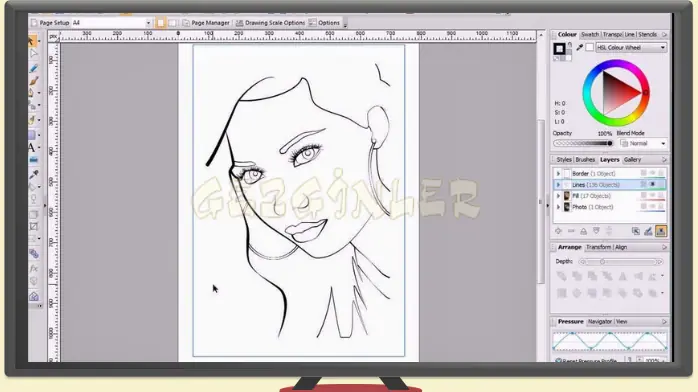This screenshot has height=392, width=698.
Task: Open the Page Manager
Action: [206, 23]
